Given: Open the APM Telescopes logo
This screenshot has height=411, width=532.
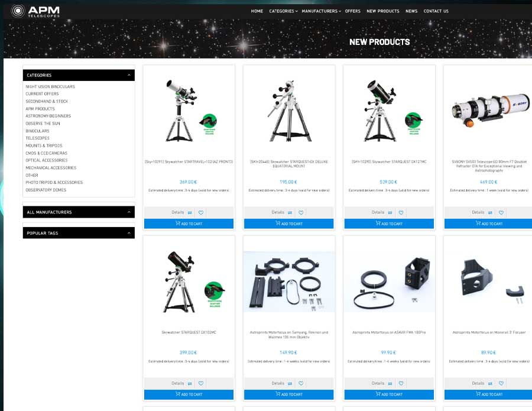Looking at the screenshot, I should 35,11.
